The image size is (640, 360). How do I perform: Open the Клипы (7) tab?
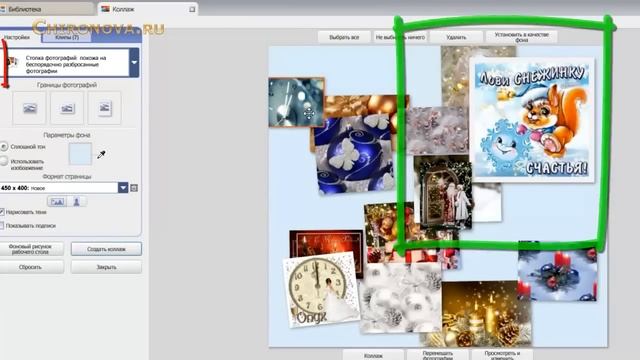click(67, 37)
